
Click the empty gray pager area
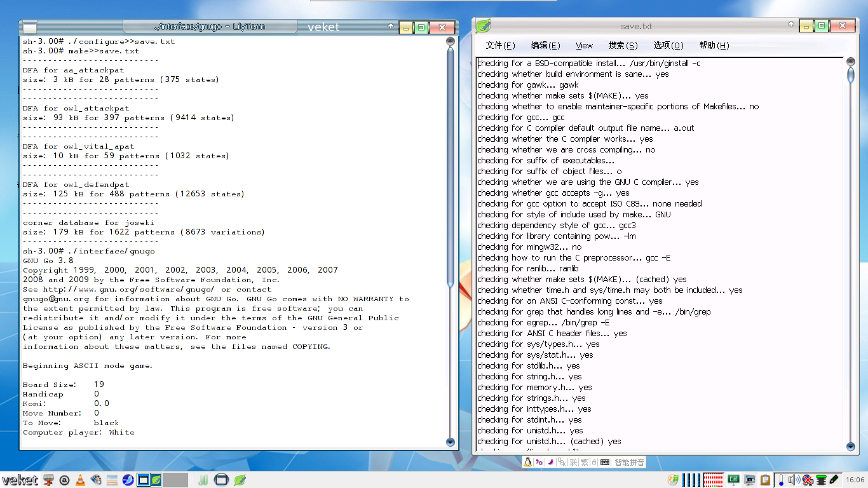175,480
